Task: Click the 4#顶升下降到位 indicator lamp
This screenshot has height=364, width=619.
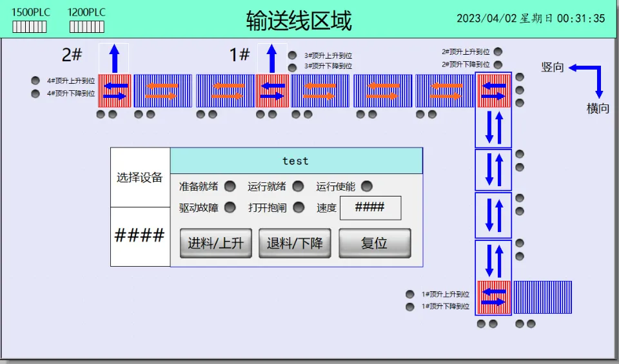Action: pos(35,93)
